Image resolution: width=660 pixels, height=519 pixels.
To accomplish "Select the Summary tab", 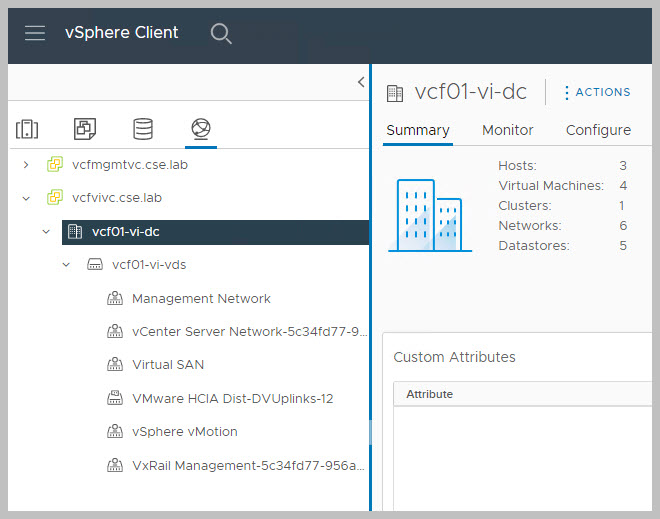I will (417, 130).
